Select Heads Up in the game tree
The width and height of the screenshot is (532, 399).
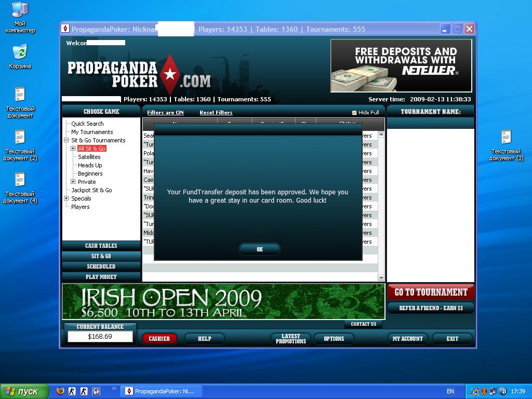pos(90,165)
